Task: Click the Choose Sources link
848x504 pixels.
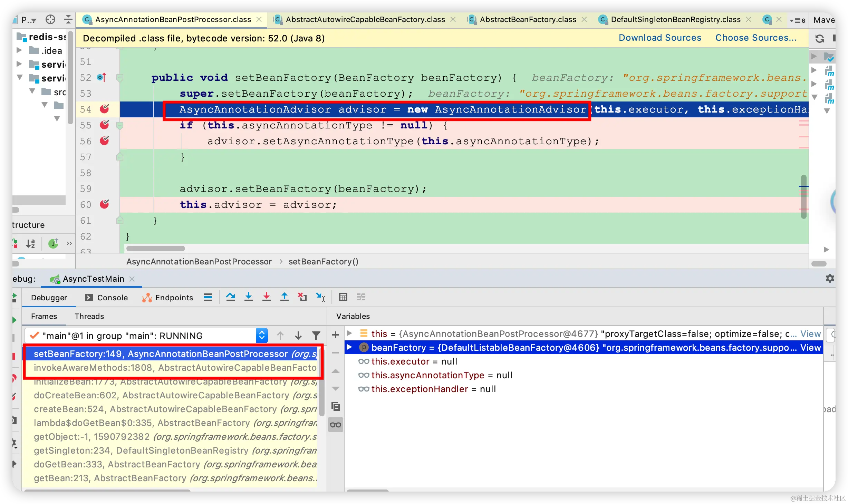Action: pyautogui.click(x=755, y=38)
